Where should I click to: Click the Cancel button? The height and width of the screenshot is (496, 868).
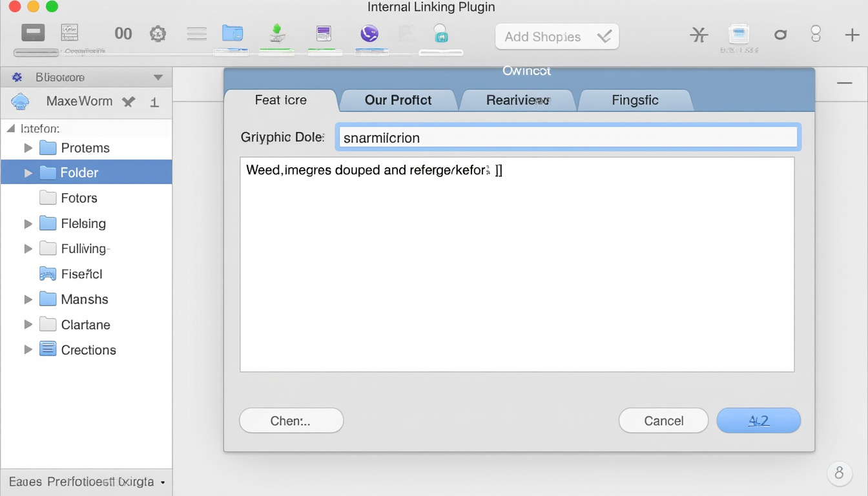point(663,420)
